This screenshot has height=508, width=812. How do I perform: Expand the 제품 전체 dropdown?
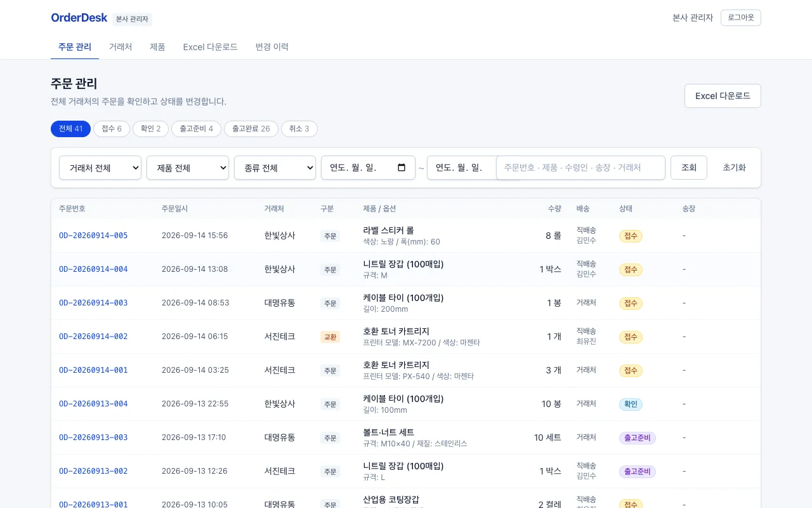(x=188, y=168)
